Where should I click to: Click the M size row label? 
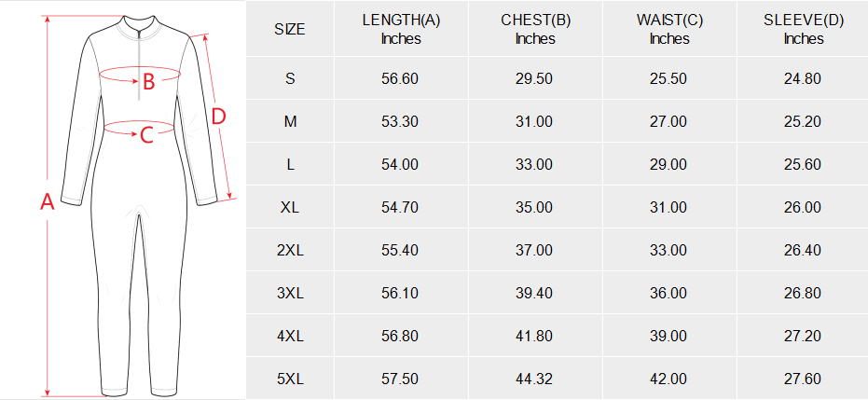[290, 121]
